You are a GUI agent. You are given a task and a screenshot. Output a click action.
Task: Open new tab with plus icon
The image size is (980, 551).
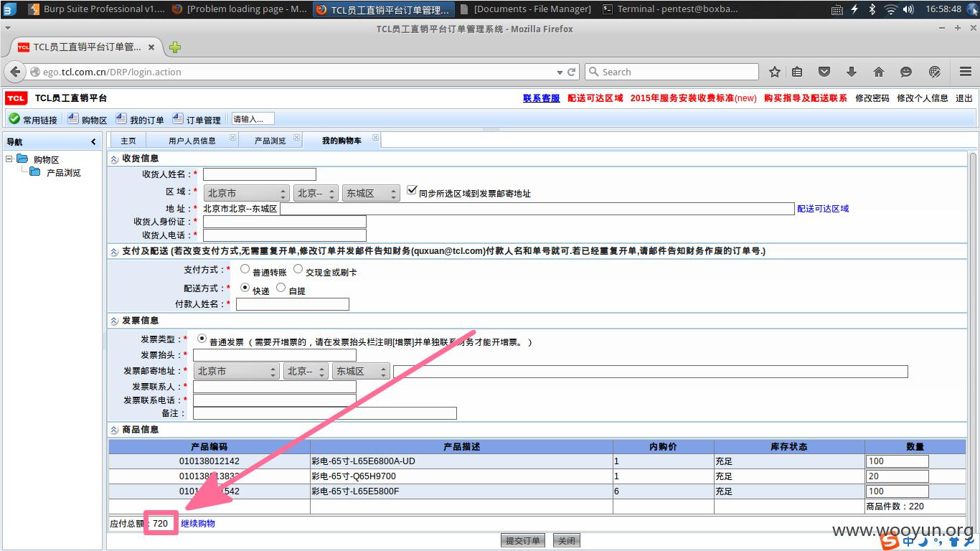pos(175,47)
